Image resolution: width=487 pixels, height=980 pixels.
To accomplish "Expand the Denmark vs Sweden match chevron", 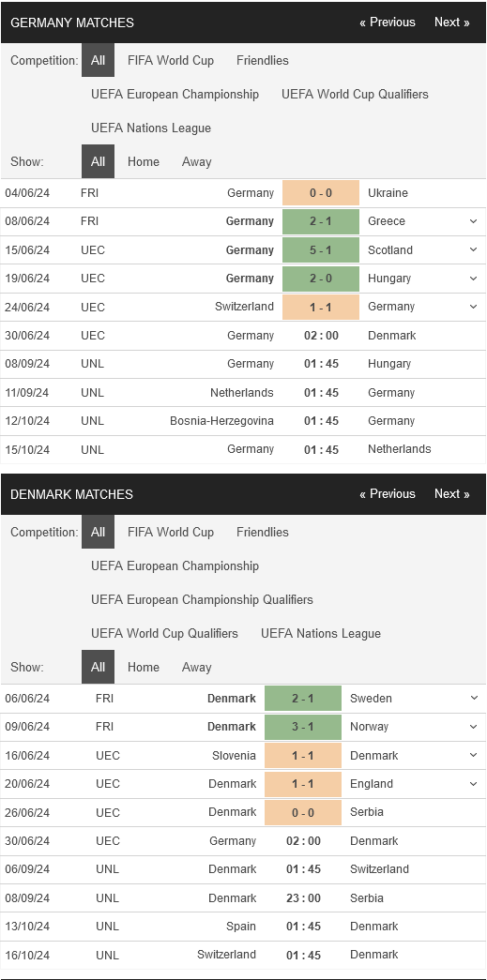I will [473, 698].
